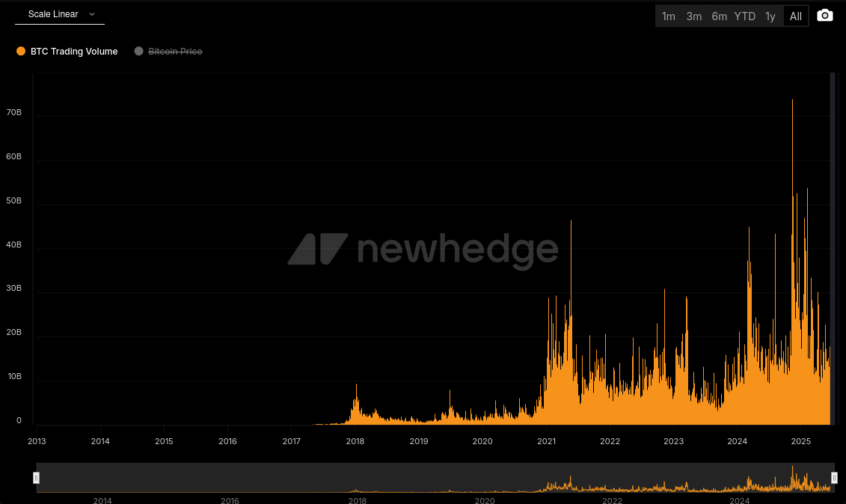The height and width of the screenshot is (504, 846).
Task: Grab the right navigator range handle
Action: pyautogui.click(x=834, y=478)
